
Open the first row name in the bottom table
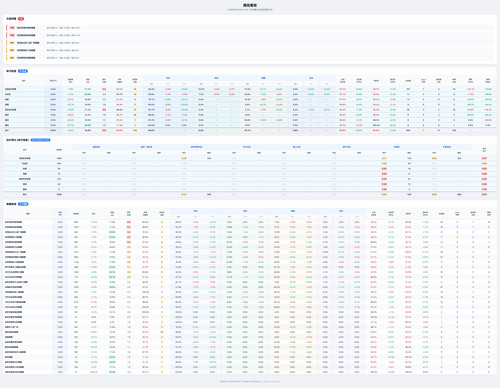13,222
